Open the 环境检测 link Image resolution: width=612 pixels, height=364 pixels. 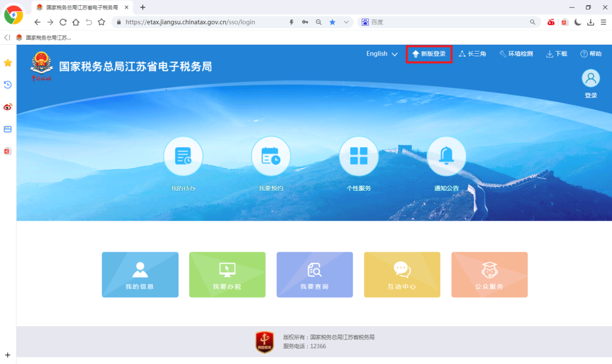click(516, 54)
